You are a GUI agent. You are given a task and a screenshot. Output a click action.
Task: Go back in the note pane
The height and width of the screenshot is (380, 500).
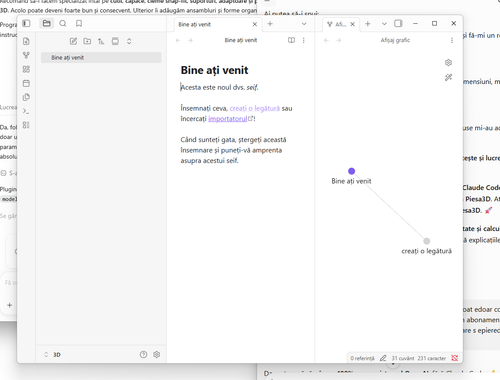tap(178, 40)
